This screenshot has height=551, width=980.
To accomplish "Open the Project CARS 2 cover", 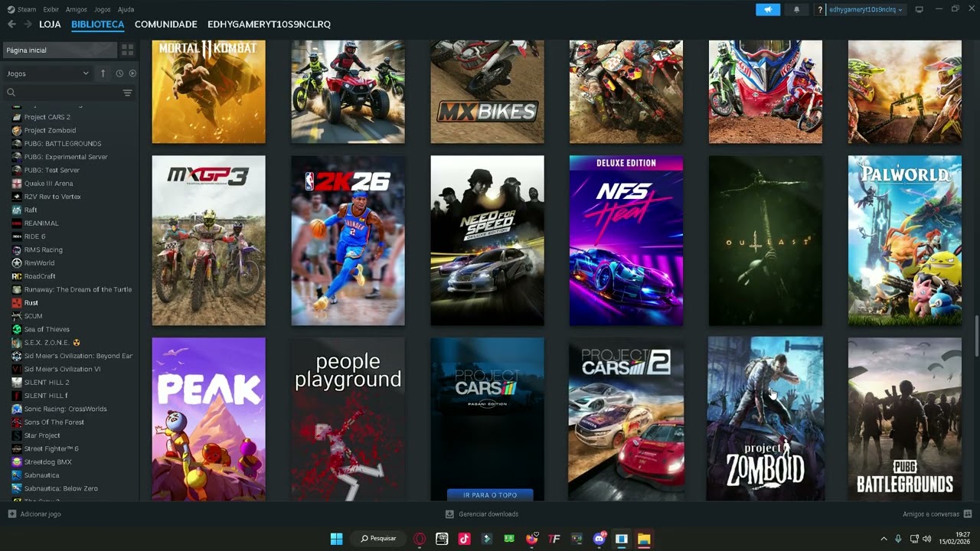I will (626, 419).
